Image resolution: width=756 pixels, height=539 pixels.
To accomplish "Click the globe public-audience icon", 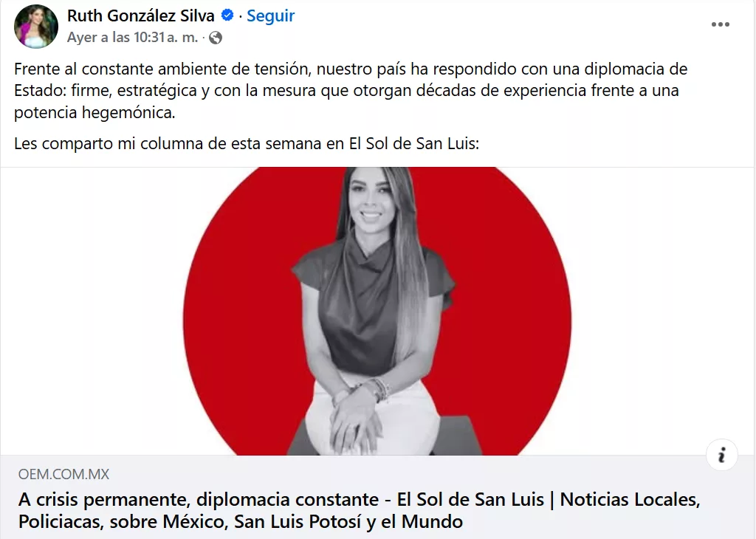I will (215, 38).
